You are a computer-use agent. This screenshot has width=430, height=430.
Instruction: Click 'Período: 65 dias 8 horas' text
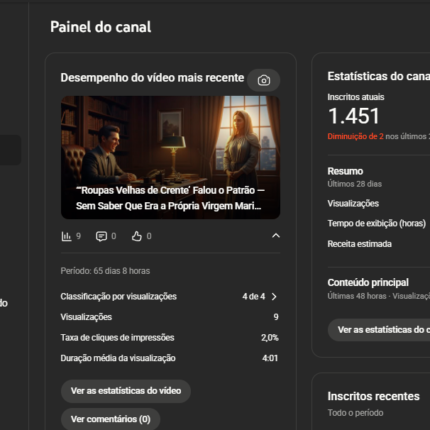pos(105,271)
